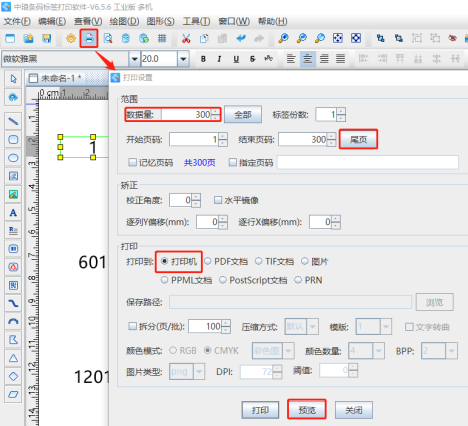The width and height of the screenshot is (468, 426).
Task: Toggle bold formatting button
Action: (x=203, y=59)
